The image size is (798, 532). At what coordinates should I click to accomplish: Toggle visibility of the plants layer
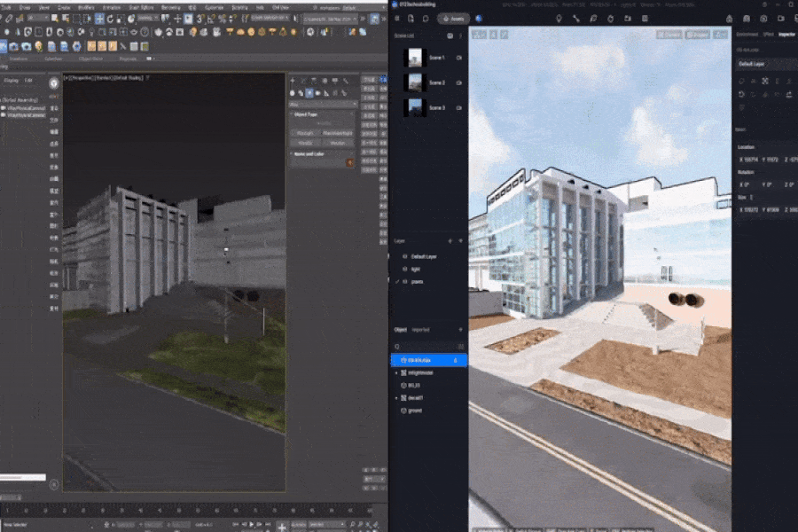pos(405,282)
